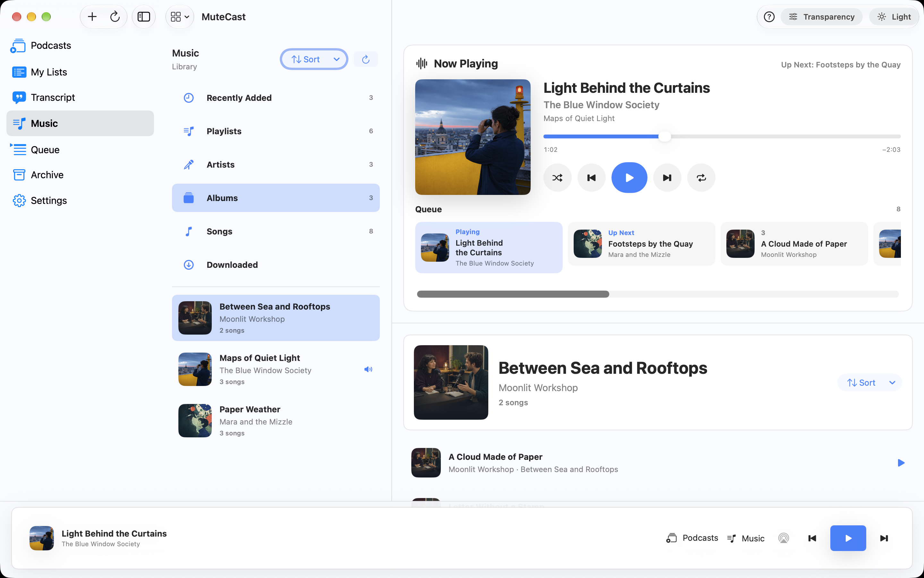The height and width of the screenshot is (578, 924).
Task: Click previous track in bottom player bar
Action: (812, 538)
